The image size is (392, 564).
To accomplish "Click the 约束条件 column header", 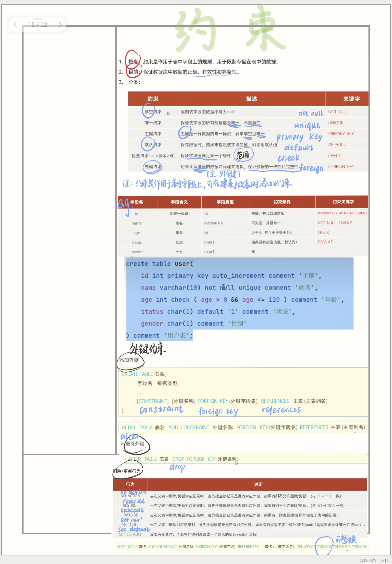I will click(282, 202).
